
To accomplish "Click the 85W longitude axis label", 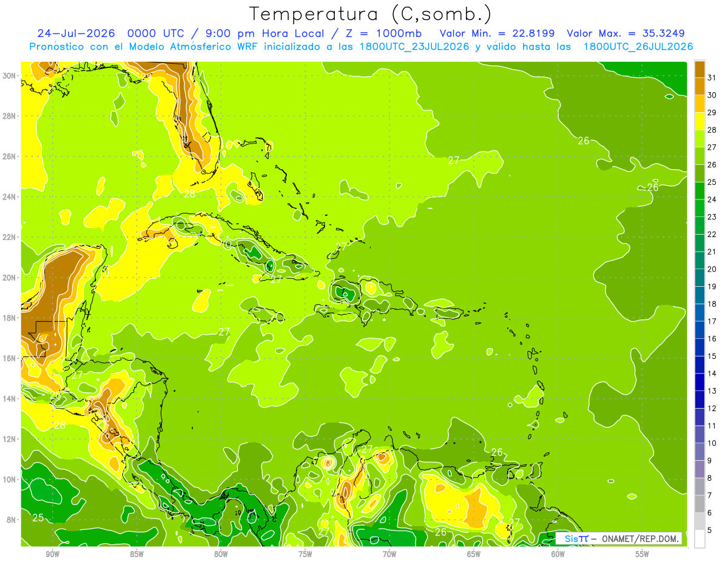I will pyautogui.click(x=137, y=554).
